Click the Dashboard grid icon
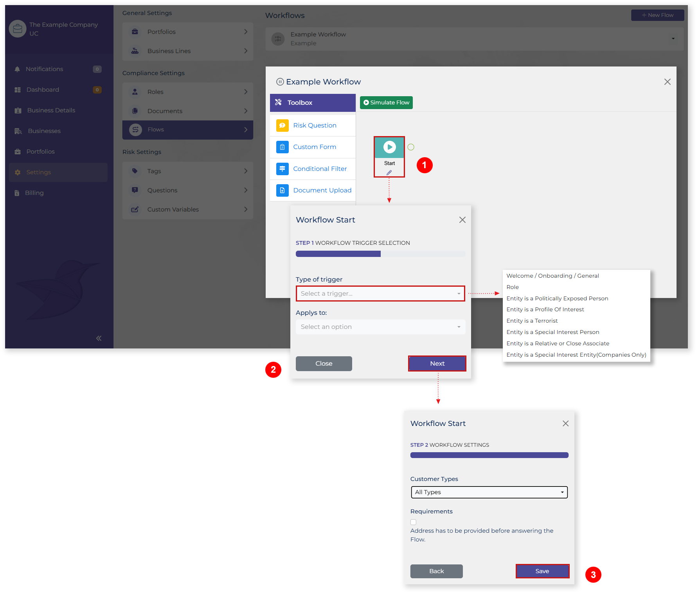700x596 pixels. pos(18,90)
